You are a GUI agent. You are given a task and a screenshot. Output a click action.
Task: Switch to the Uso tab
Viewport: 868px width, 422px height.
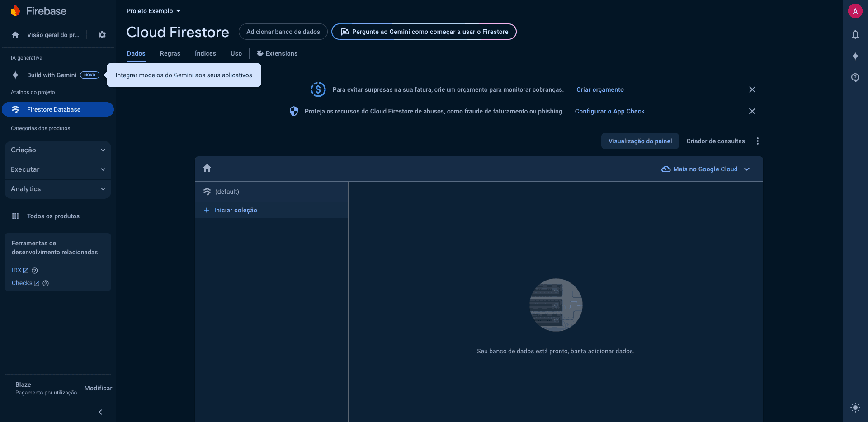click(236, 53)
